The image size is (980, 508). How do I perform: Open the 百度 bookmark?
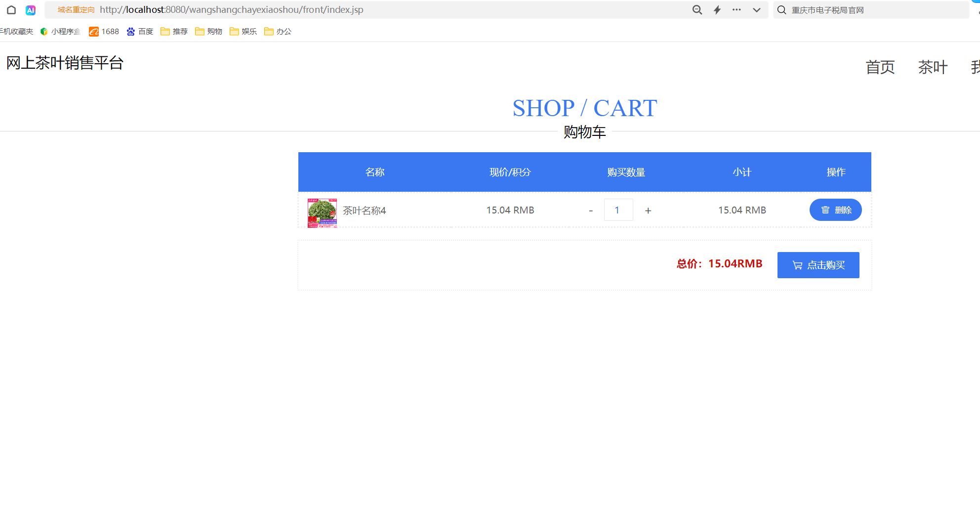tap(140, 32)
